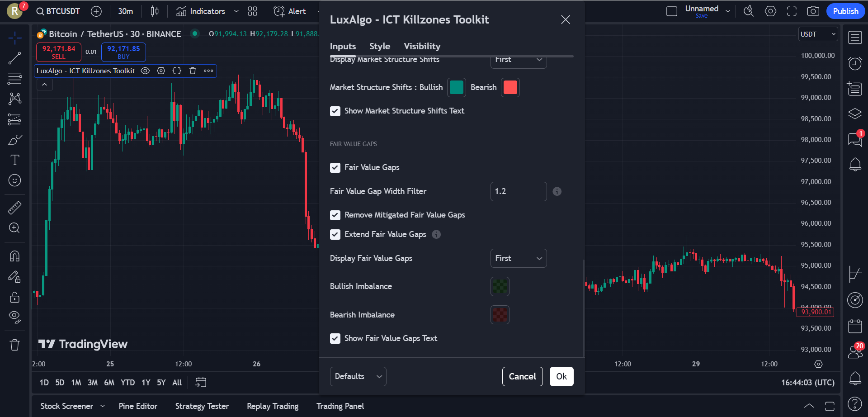
Task: Expand the bottom panel chevron
Action: click(x=809, y=406)
